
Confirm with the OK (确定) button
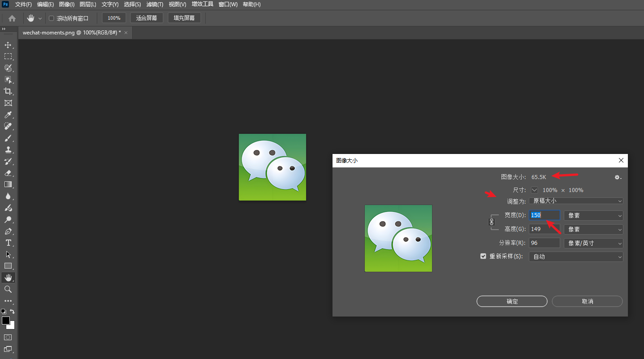[x=512, y=301]
